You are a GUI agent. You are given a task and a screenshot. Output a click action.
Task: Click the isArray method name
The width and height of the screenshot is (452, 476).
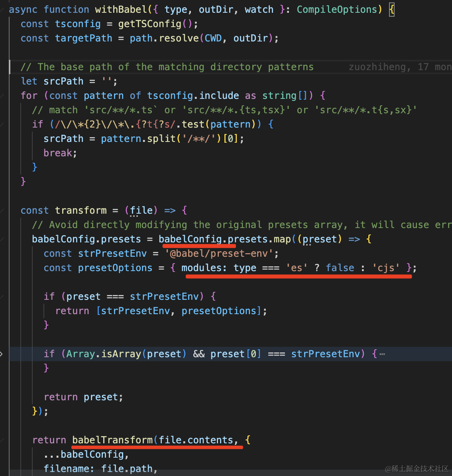(121, 354)
